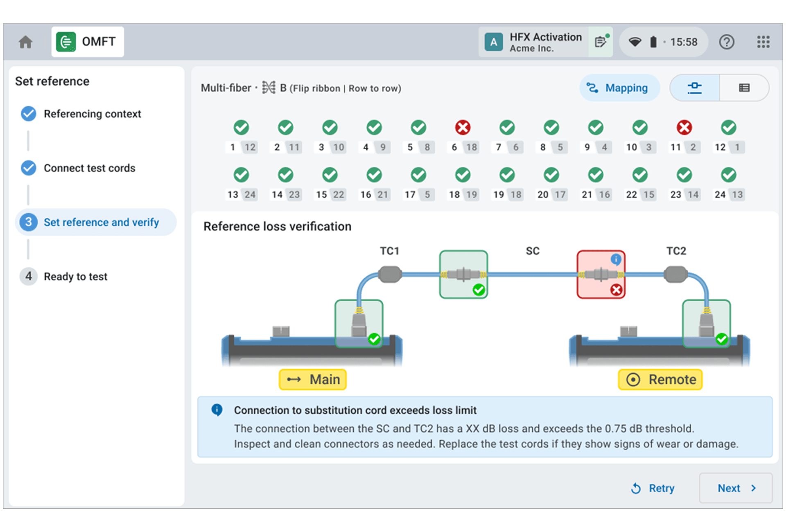Open the OMFT application tab
This screenshot has height=532, width=786.
88,42
